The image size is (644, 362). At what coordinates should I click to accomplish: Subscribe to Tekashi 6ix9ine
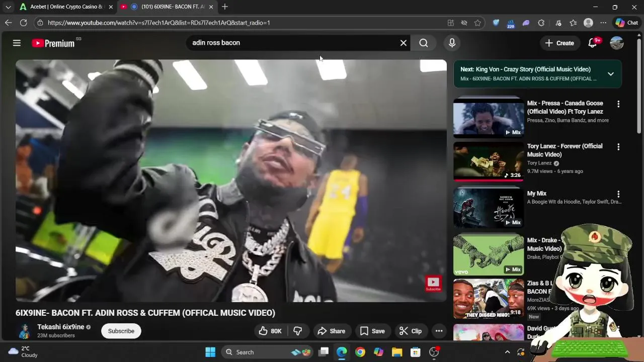(121, 331)
